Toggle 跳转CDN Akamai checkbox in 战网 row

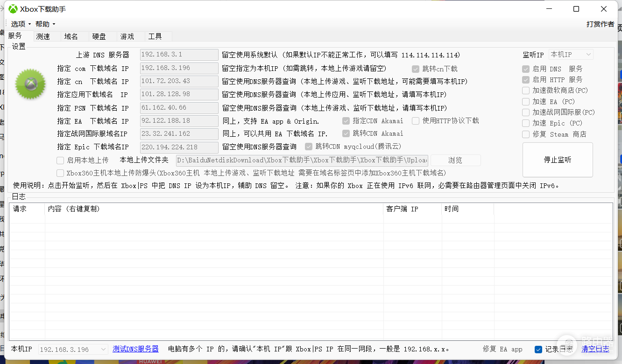click(x=346, y=133)
